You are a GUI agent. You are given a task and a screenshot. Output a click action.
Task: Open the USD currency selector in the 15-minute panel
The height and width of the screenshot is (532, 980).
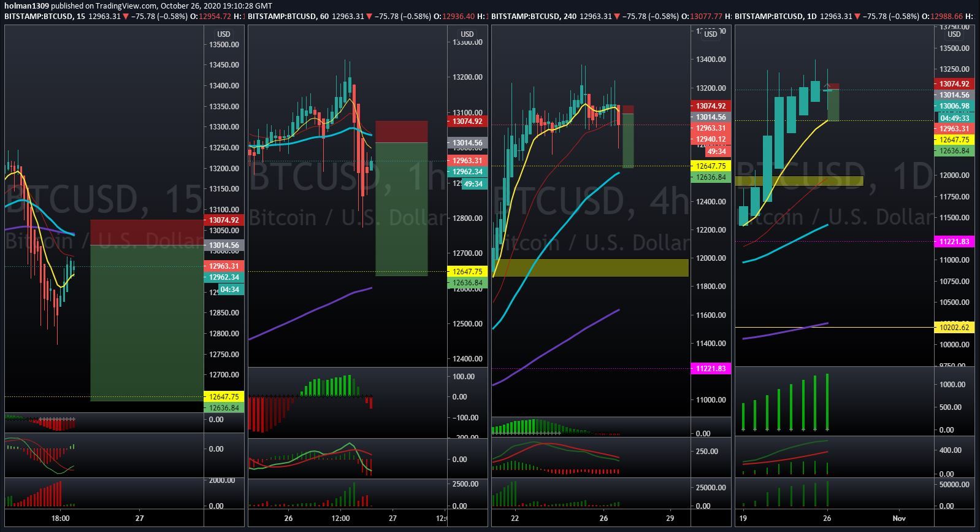223,34
